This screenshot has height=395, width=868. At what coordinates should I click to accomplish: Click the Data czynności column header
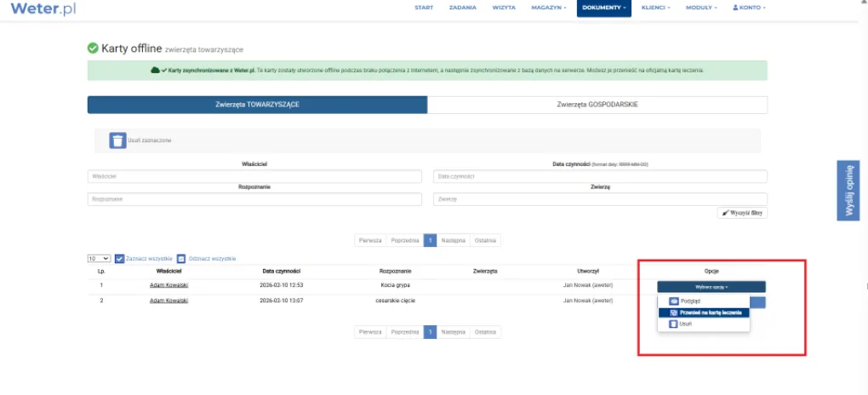coord(281,272)
